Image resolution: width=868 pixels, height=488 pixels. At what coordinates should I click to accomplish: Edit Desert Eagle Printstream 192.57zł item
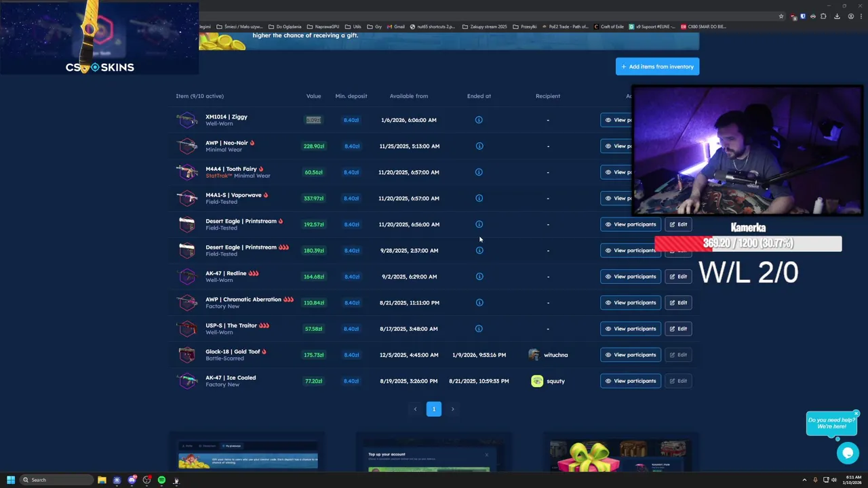[x=678, y=224]
